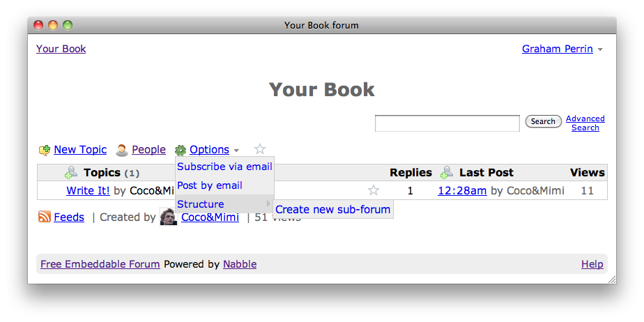Image resolution: width=644 pixels, height=322 pixels.
Task: Click the Last Post column header icon
Action: click(447, 172)
